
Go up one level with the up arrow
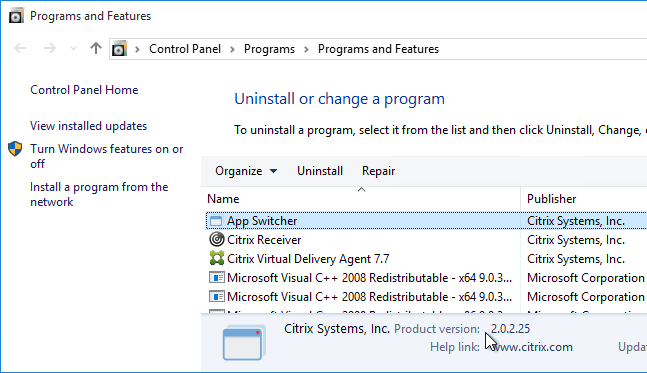(x=96, y=48)
